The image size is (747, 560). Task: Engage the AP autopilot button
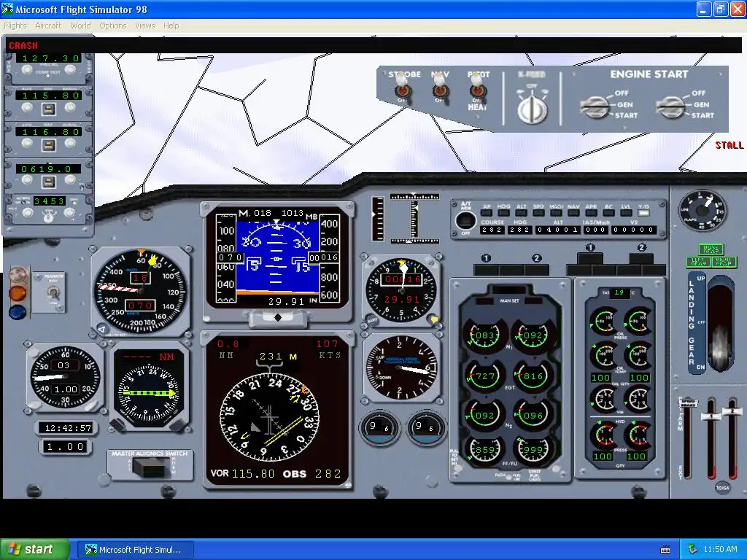click(x=487, y=213)
